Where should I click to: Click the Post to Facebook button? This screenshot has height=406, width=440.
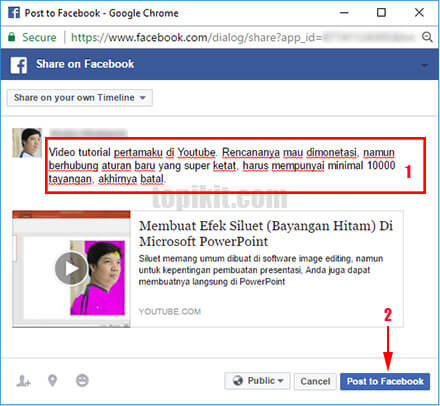tap(385, 381)
